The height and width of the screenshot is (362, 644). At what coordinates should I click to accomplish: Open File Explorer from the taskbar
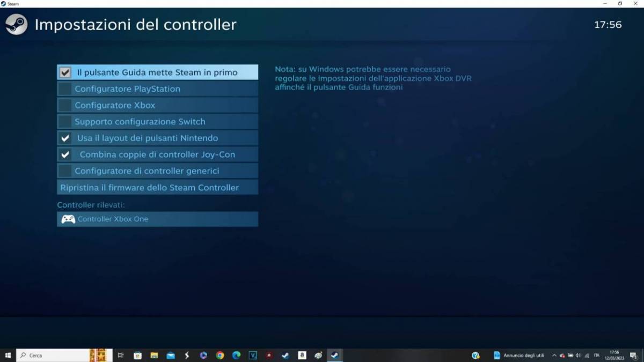(x=154, y=355)
